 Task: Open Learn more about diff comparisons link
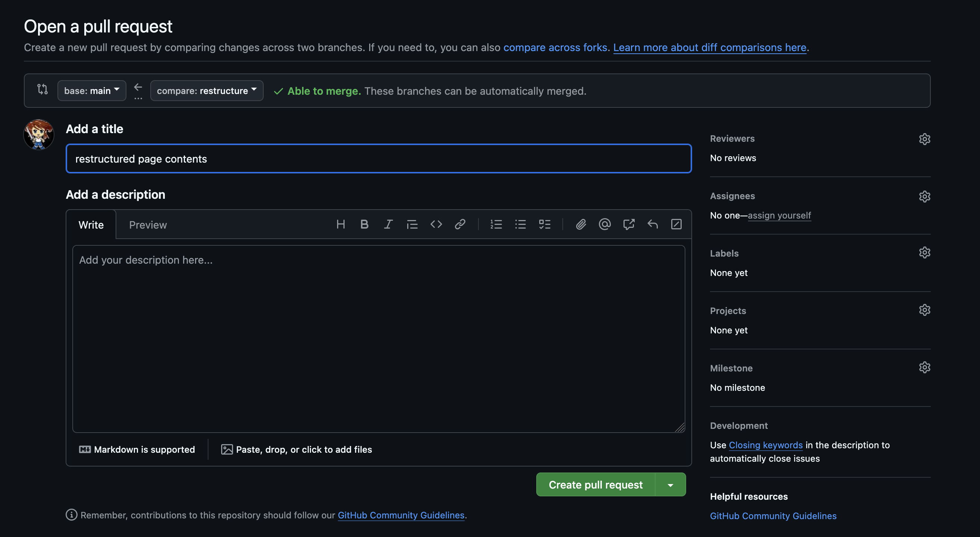[710, 47]
